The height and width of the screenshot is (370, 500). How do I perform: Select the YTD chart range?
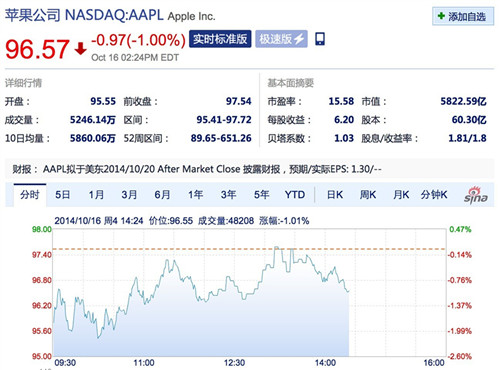tap(295, 195)
